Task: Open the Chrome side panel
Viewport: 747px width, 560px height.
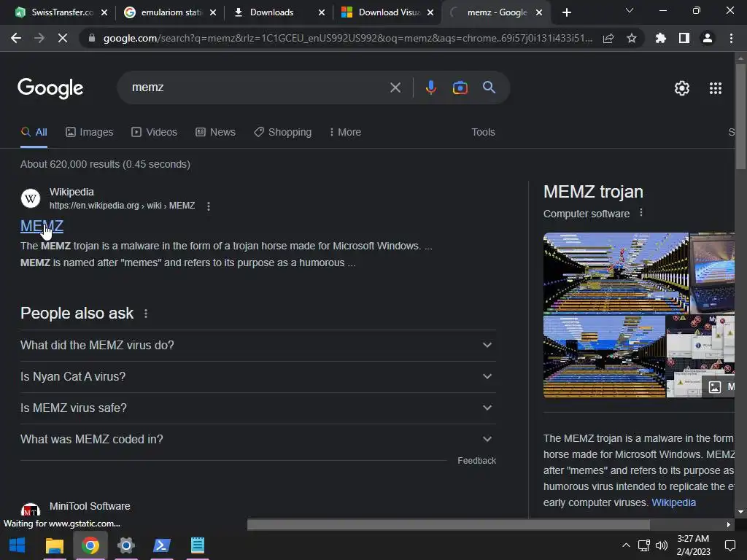Action: pyautogui.click(x=684, y=38)
